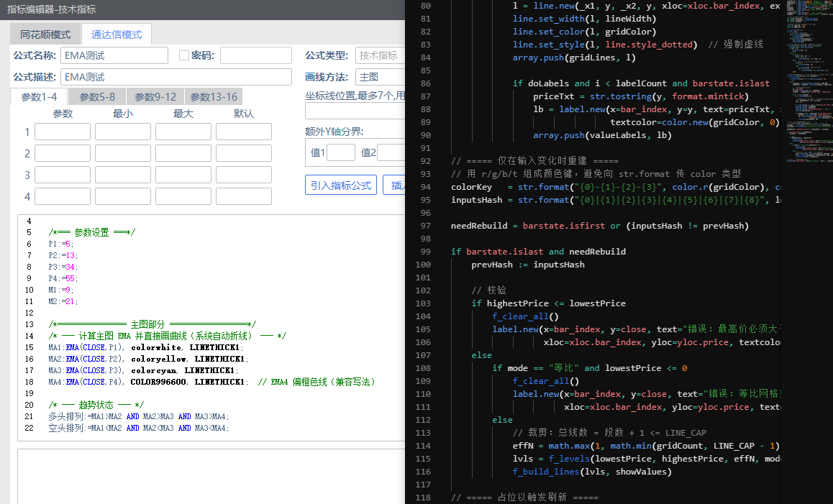Click the 公式描述 text field
This screenshot has height=504, width=833.
(x=176, y=77)
